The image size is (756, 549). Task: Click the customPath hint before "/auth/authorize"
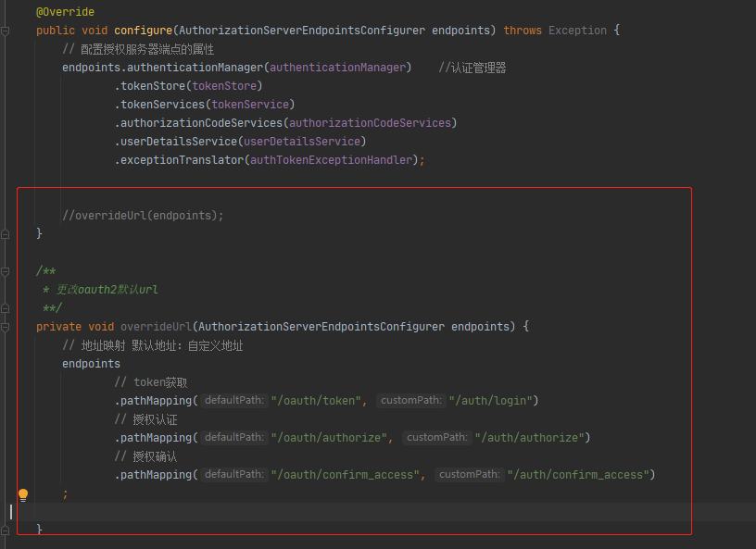[x=435, y=438]
